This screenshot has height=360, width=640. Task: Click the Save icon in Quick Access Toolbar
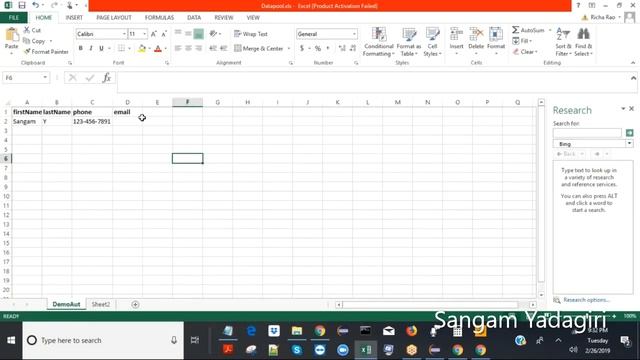pyautogui.click(x=22, y=5)
